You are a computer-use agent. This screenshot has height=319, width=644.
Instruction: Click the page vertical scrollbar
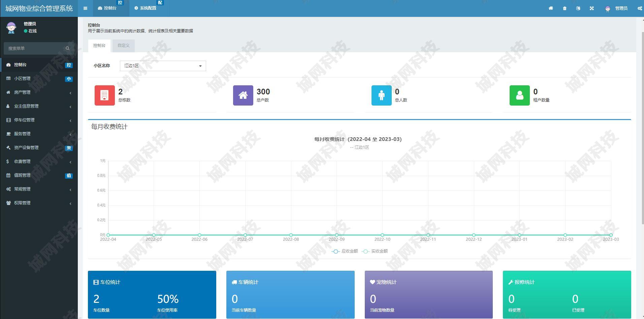pos(642,128)
